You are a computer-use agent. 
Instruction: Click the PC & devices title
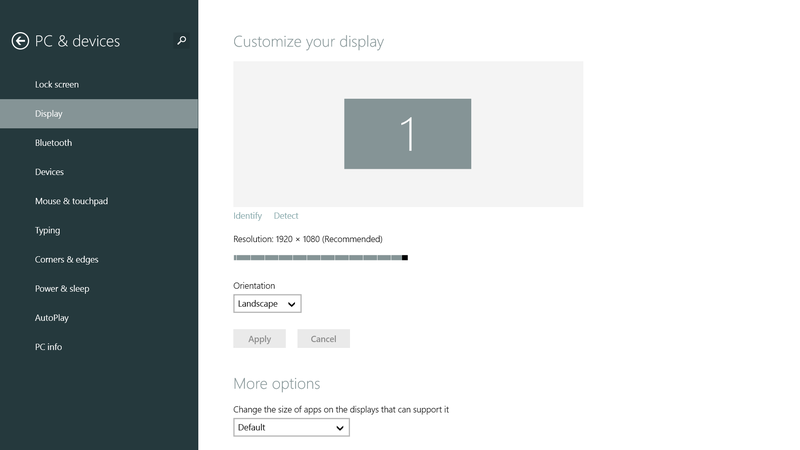[x=77, y=41]
